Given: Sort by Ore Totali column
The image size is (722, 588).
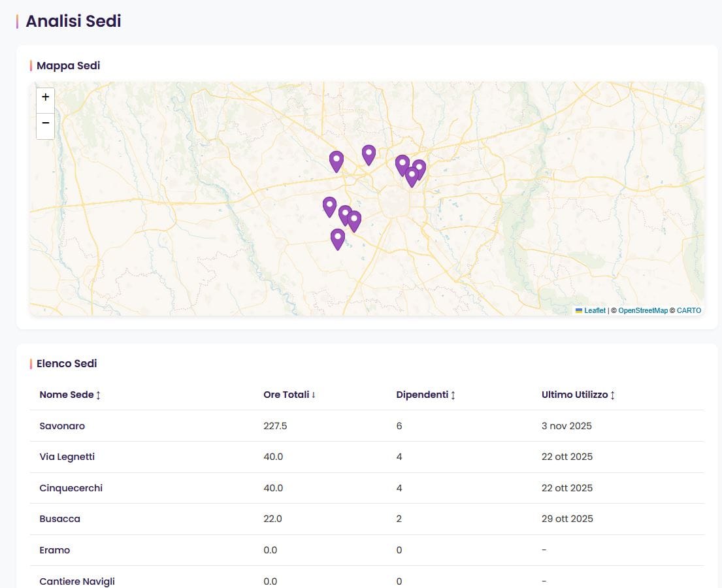Looking at the screenshot, I should 289,395.
